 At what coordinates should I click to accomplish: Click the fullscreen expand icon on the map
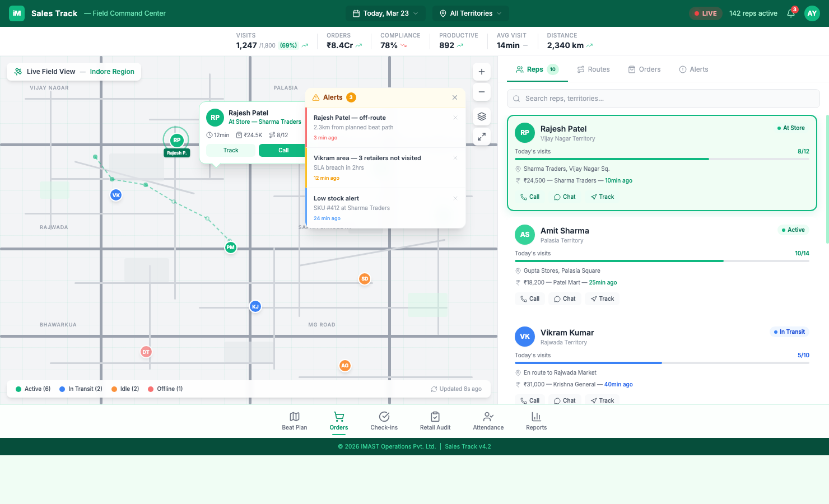pos(481,136)
